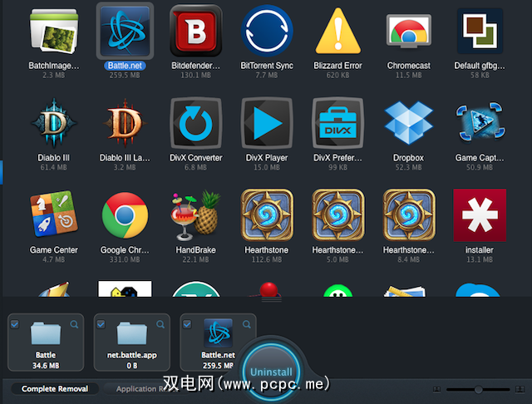Click the Uninstall button
This screenshot has width=532, height=404.
pos(271,372)
